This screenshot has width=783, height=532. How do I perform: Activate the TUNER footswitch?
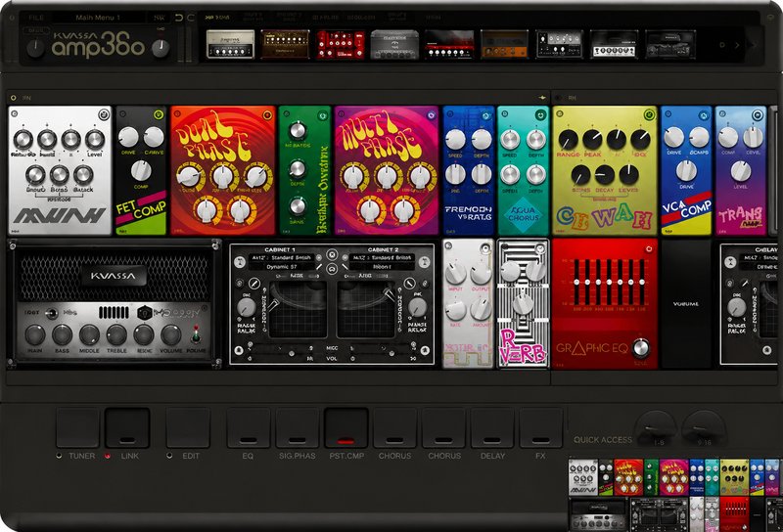pos(78,427)
